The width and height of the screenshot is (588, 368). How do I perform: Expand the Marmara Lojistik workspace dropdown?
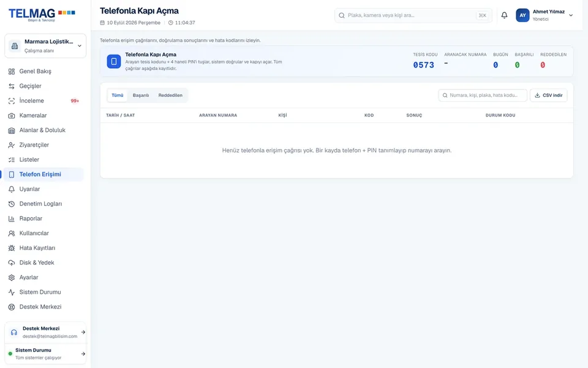[x=80, y=46]
